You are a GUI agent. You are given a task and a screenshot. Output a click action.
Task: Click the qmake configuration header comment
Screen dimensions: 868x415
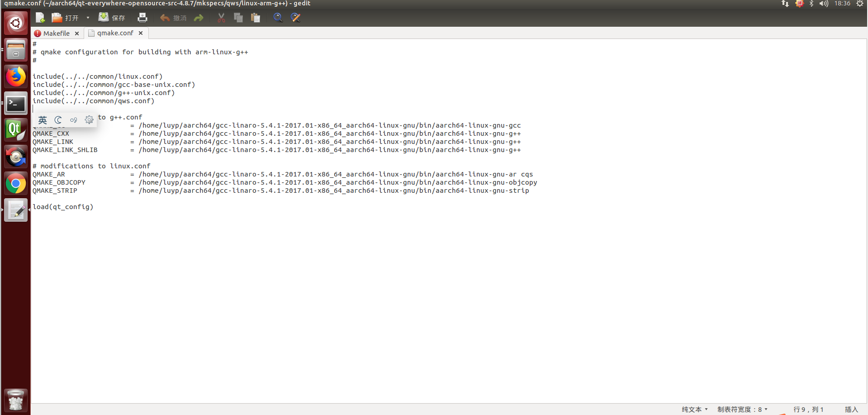[140, 52]
